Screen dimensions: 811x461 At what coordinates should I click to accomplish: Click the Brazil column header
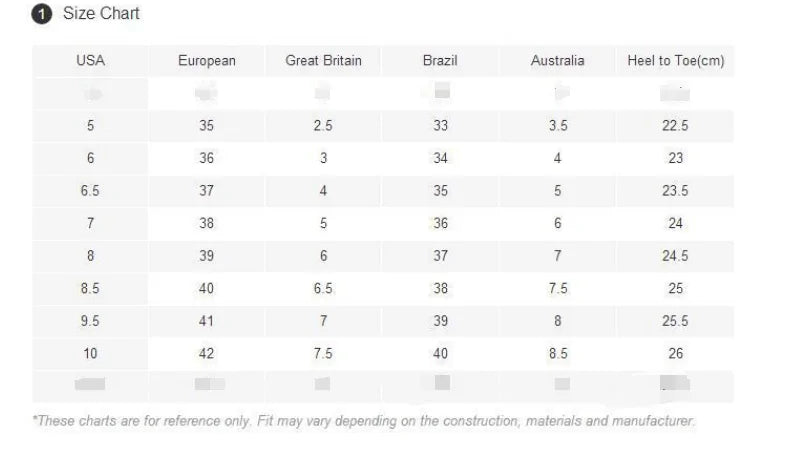440,61
